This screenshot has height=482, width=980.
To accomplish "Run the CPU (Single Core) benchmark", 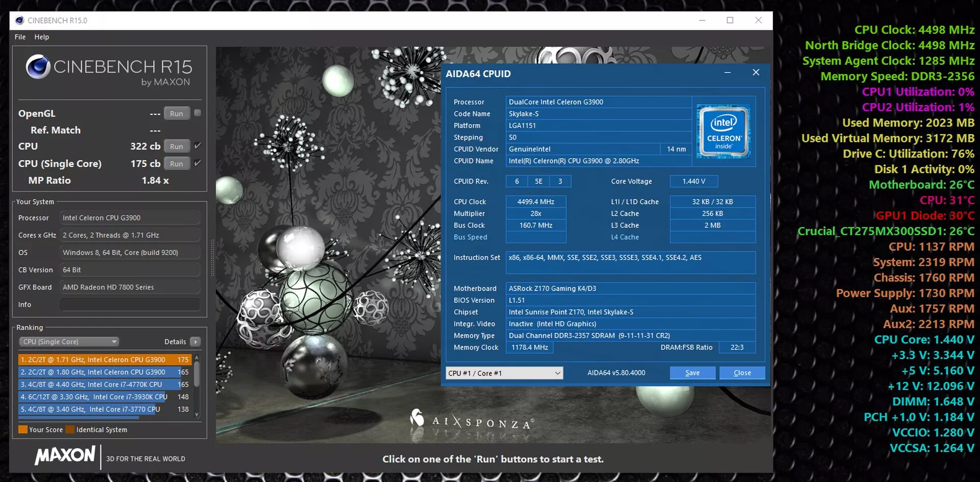I will point(177,163).
